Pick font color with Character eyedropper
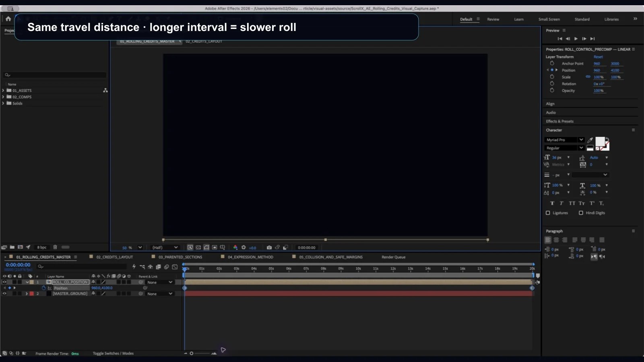The width and height of the screenshot is (644, 362). (x=590, y=140)
